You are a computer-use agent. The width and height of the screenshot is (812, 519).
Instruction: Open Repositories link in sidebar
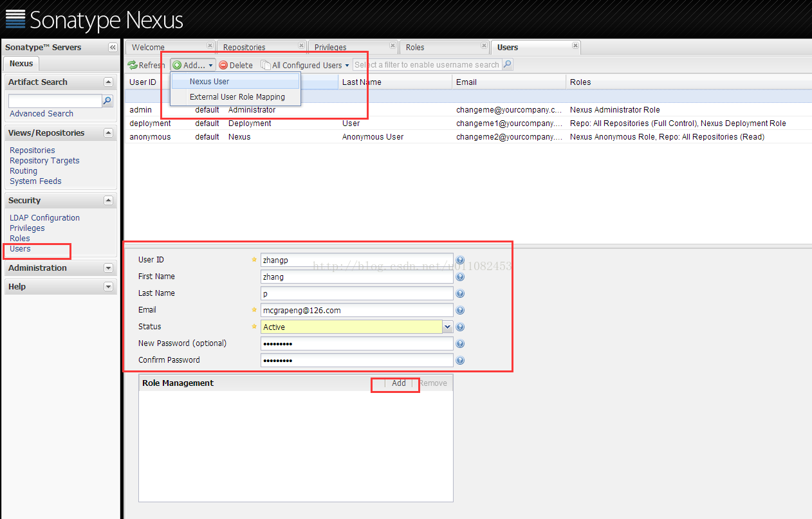(32, 150)
